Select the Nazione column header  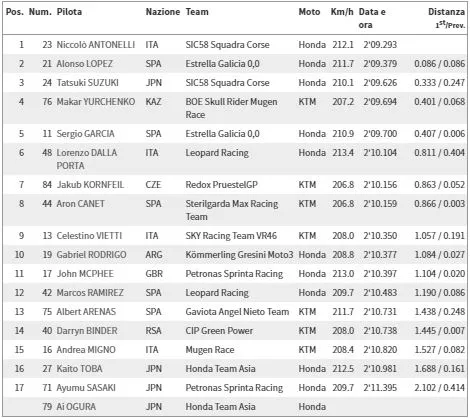(163, 12)
